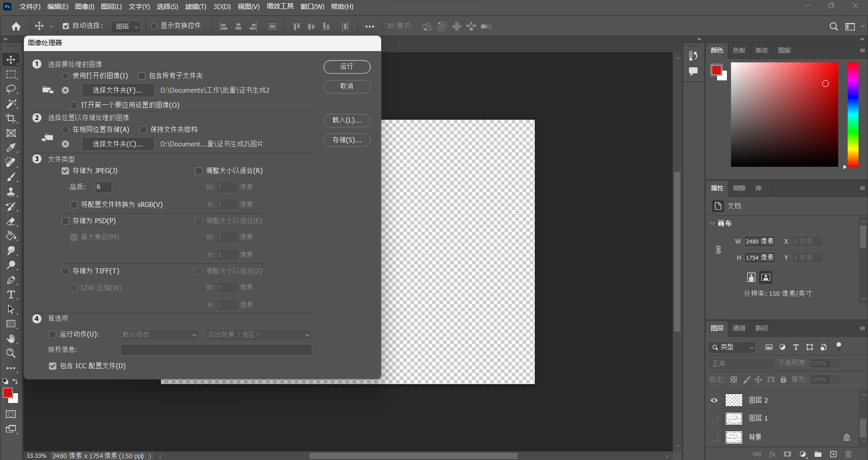This screenshot has width=868, height=460.
Task: Select the Lasso tool
Action: pyautogui.click(x=11, y=89)
